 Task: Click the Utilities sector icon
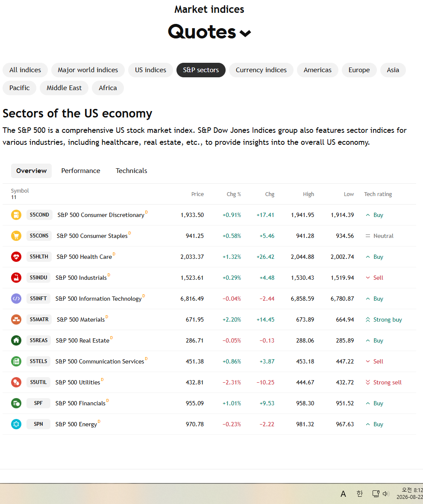point(16,382)
